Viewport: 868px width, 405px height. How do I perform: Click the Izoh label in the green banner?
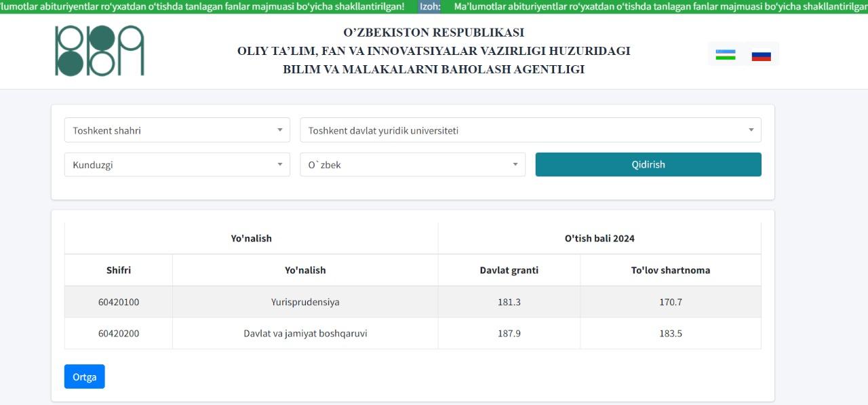[430, 7]
